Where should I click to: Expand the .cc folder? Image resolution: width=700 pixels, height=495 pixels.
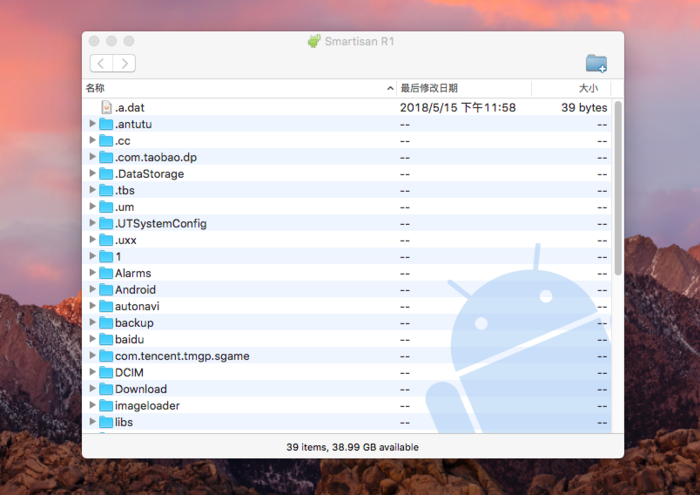coord(92,140)
